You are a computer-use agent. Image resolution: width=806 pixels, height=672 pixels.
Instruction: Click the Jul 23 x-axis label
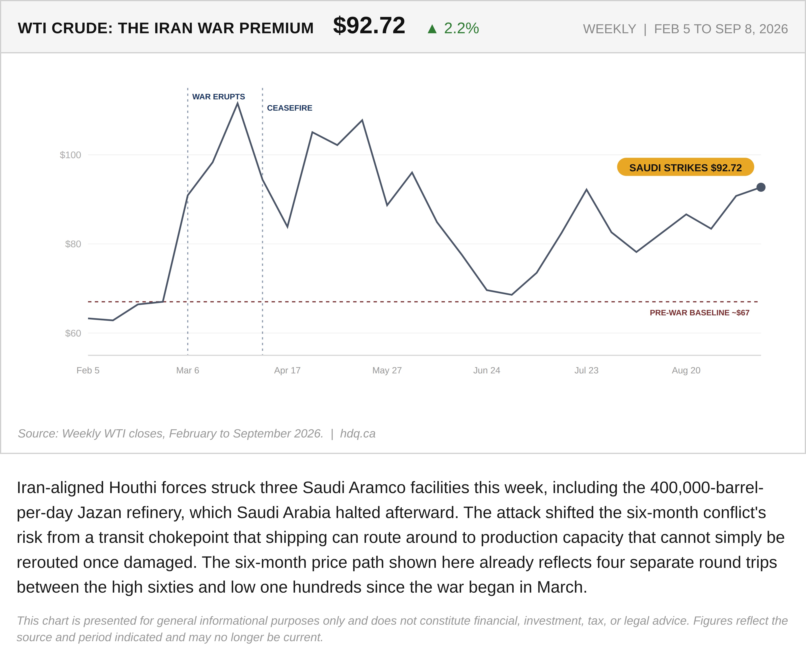point(586,370)
